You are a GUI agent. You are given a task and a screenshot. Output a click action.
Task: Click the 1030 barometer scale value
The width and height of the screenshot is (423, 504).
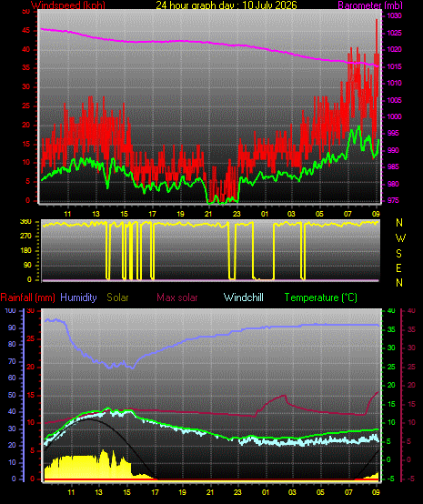[x=394, y=16]
